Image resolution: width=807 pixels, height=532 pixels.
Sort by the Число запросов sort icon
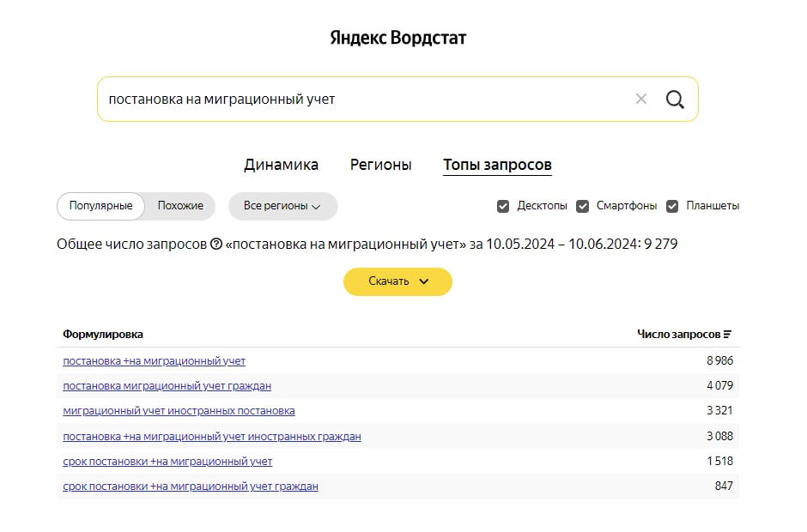pyautogui.click(x=727, y=335)
